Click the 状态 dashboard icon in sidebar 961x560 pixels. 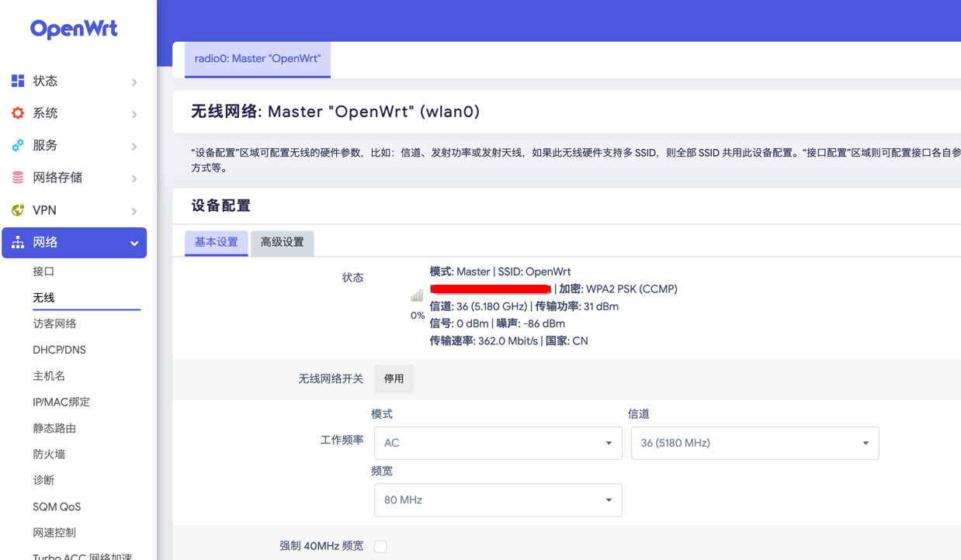(x=18, y=81)
